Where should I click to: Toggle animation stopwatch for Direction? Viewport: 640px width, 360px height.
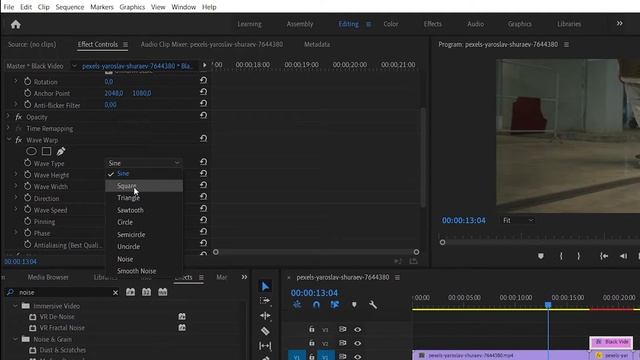coord(27,198)
